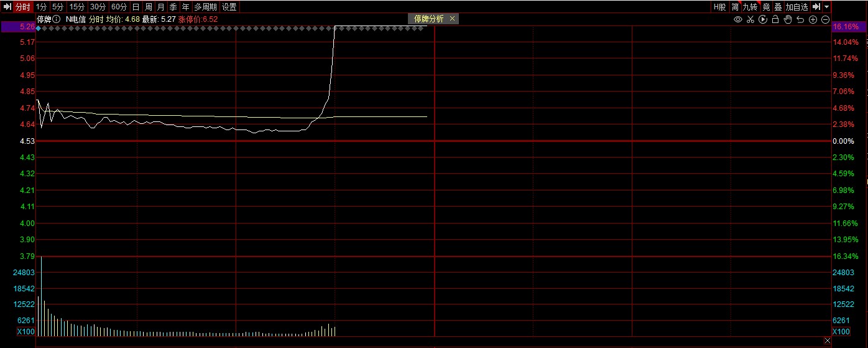Click the X100 volume unit label at right
868x348 pixels.
point(841,332)
